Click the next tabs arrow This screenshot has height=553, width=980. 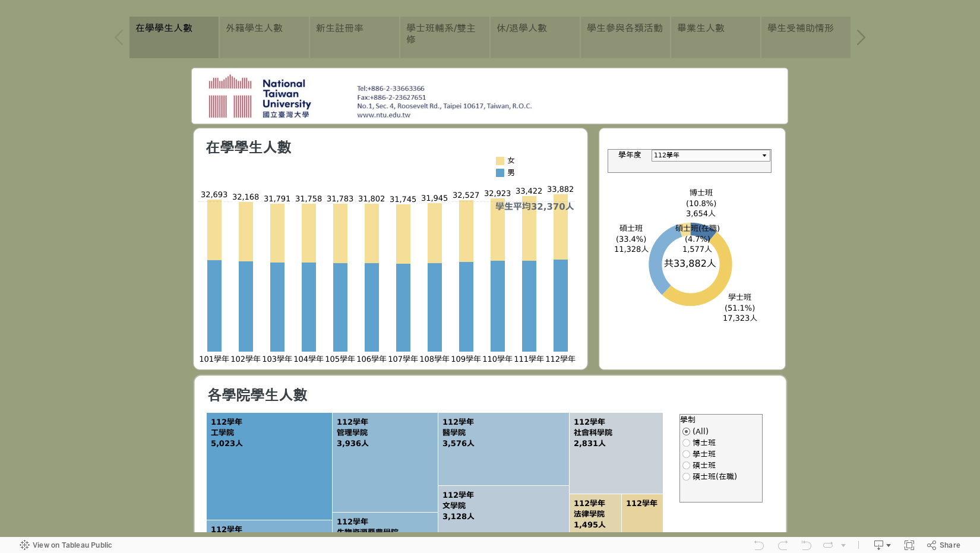[861, 38]
